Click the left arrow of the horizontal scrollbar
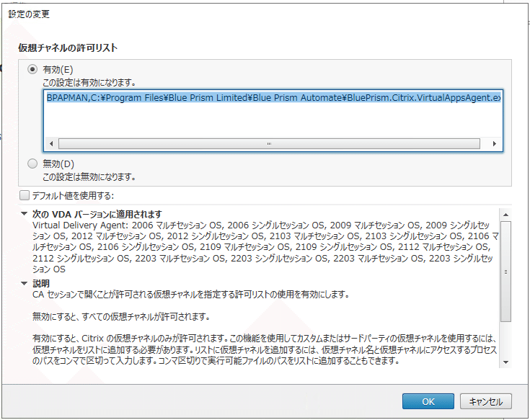Image resolution: width=530 pixels, height=420 pixels. coord(51,144)
